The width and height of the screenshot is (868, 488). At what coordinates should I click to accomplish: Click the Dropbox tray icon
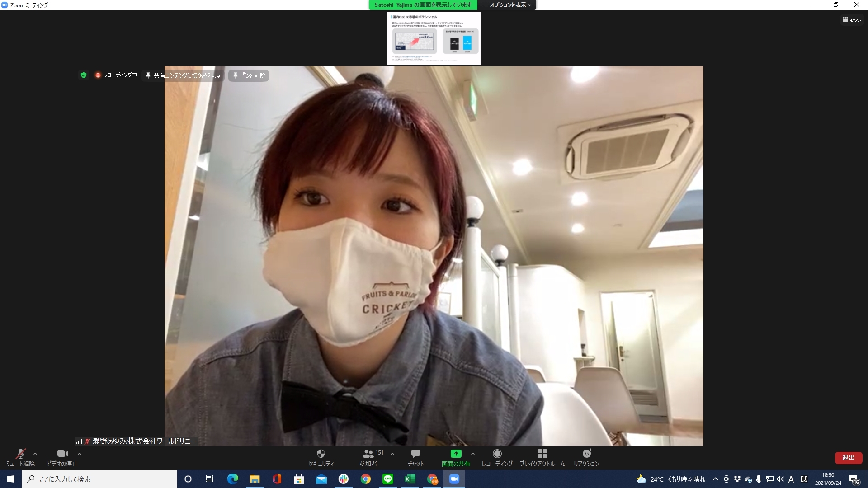coord(737,479)
